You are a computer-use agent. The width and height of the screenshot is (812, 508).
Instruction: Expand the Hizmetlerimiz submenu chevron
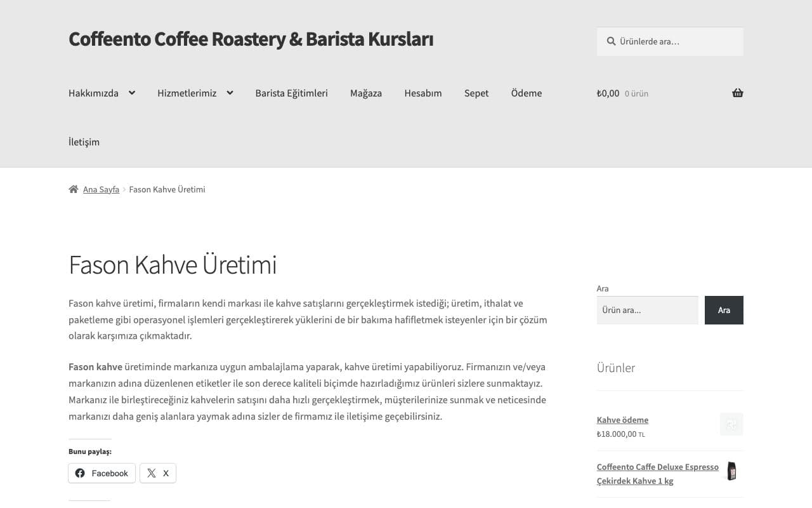tap(230, 93)
